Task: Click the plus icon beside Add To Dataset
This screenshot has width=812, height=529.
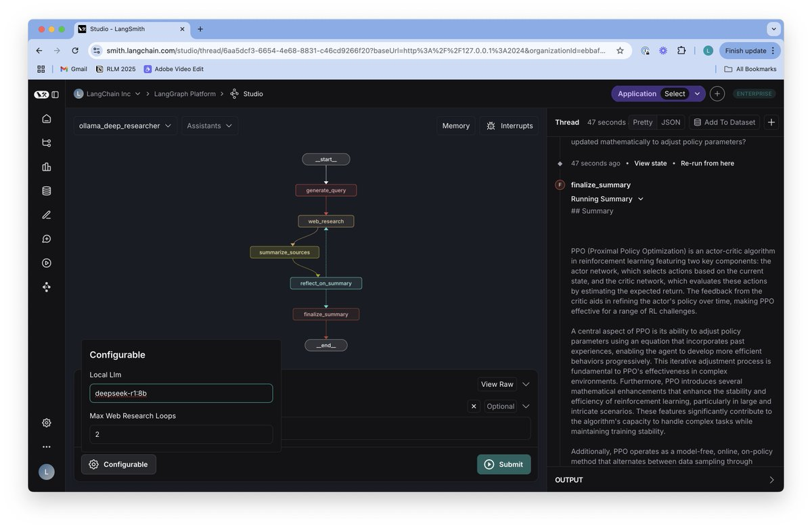Action: pos(771,122)
